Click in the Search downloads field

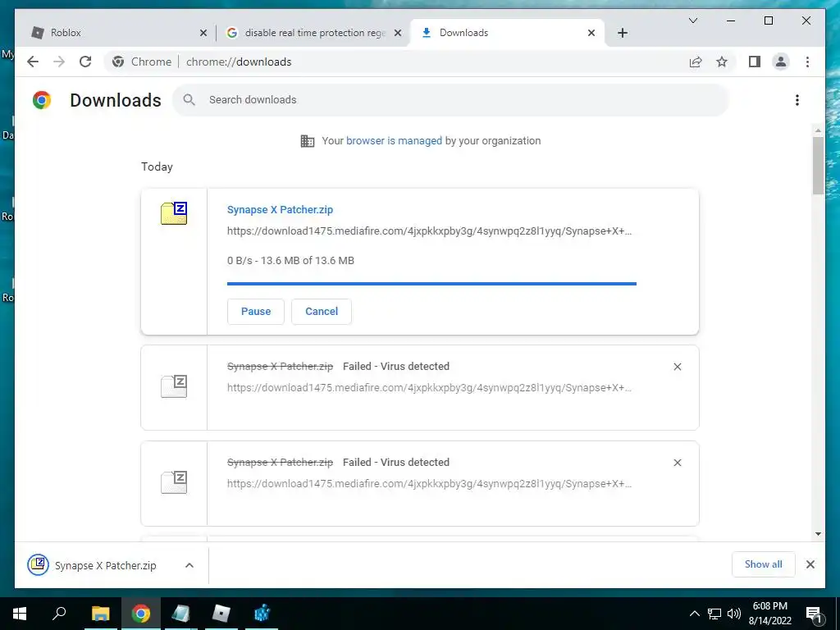450,99
